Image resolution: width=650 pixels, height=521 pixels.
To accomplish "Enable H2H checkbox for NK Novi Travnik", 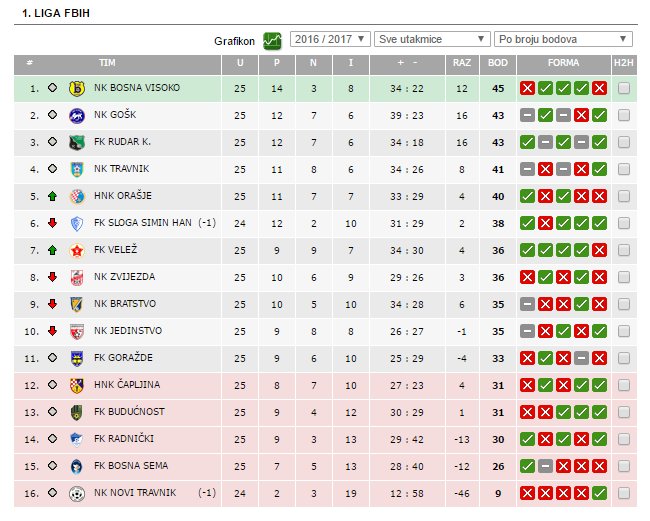I will [x=624, y=493].
